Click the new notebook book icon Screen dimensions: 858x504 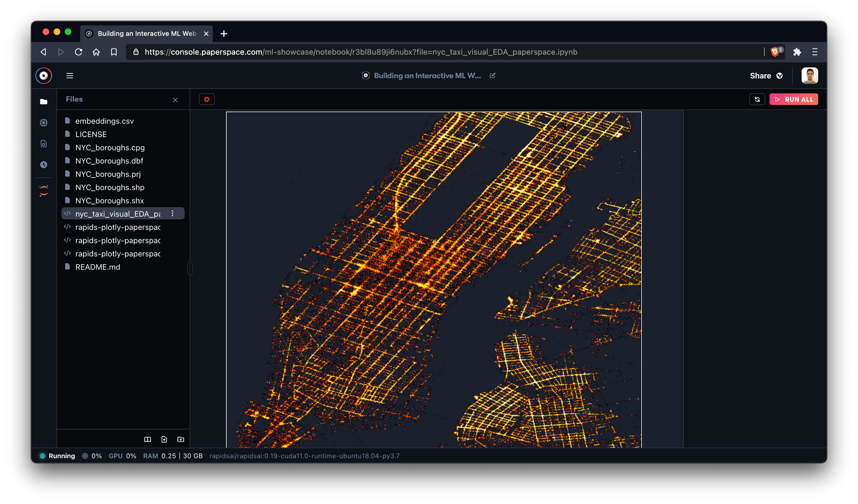click(x=148, y=439)
